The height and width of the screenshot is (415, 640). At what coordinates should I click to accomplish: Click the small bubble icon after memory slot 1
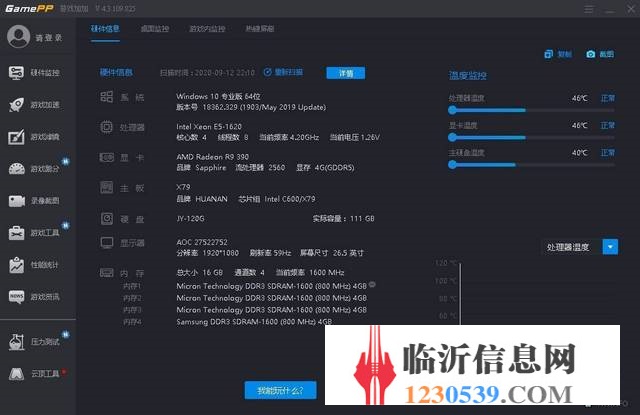pos(372,284)
